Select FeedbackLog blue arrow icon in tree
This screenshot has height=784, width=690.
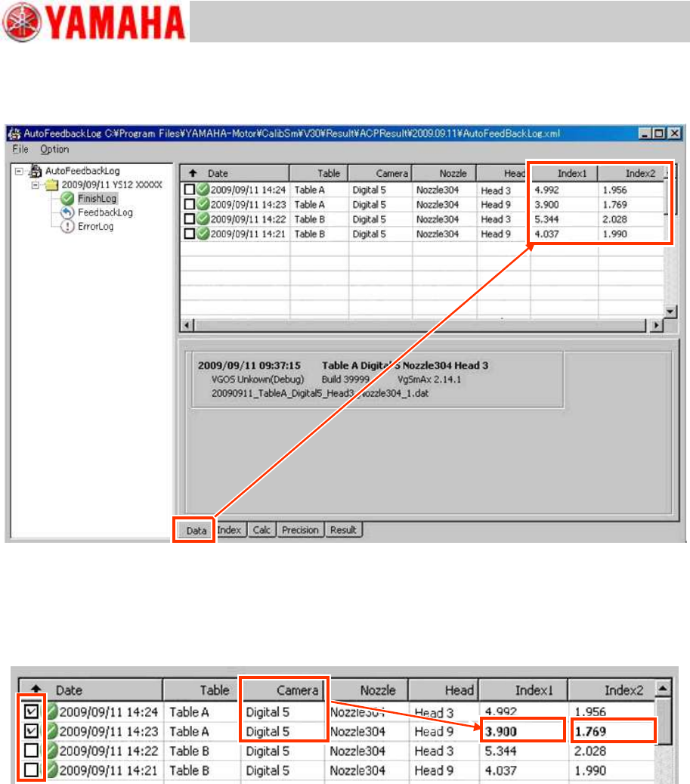[67, 212]
